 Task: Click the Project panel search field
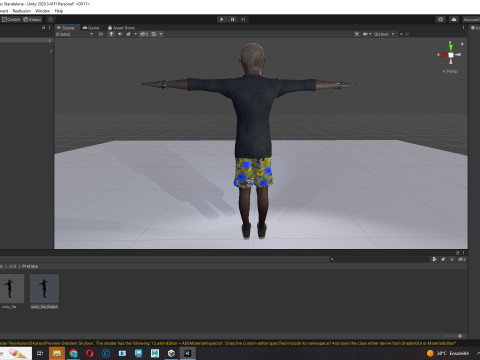click(x=378, y=259)
